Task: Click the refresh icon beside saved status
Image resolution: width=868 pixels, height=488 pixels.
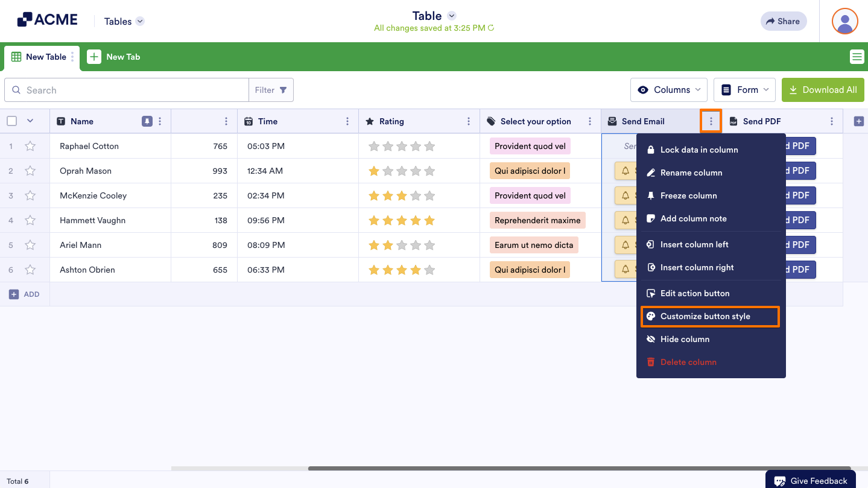Action: click(491, 28)
